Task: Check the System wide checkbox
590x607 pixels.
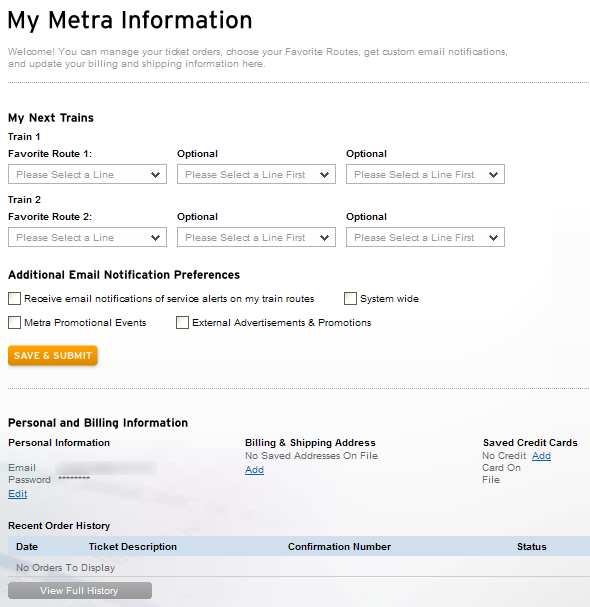Action: pos(350,299)
